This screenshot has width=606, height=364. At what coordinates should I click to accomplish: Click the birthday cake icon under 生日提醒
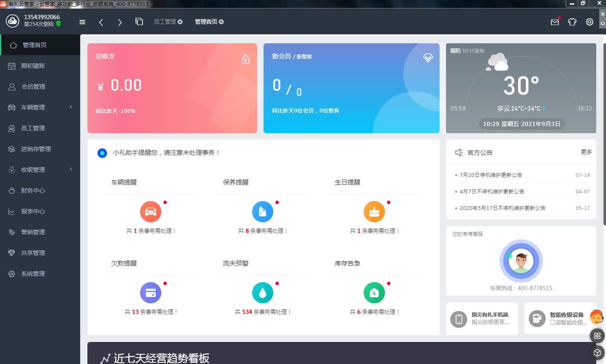(374, 211)
